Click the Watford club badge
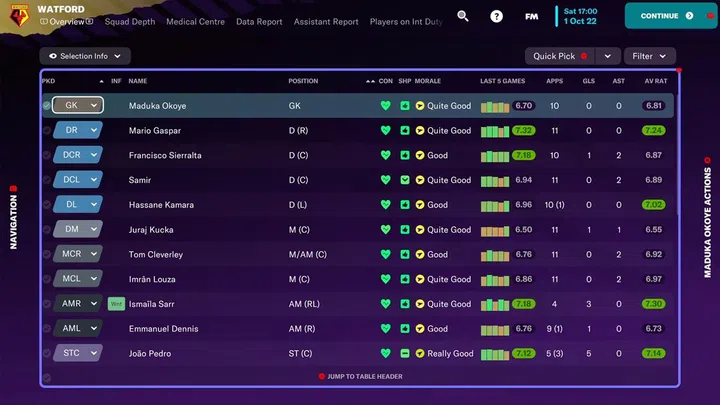 (x=17, y=14)
